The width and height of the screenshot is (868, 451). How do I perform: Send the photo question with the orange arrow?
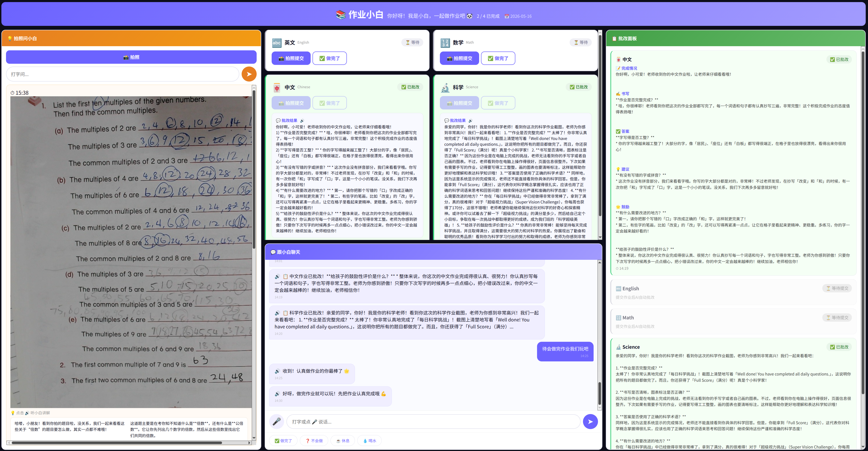tap(249, 74)
